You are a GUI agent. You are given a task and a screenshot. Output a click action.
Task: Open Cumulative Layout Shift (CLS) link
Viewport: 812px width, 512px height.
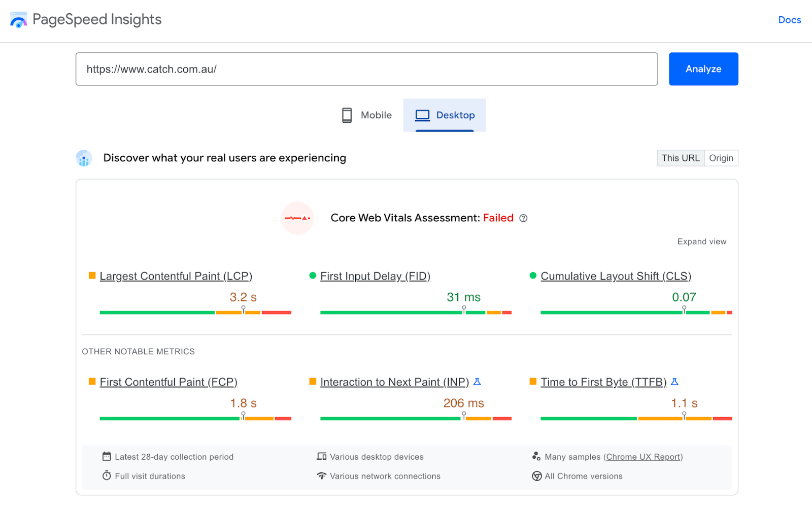click(x=616, y=276)
